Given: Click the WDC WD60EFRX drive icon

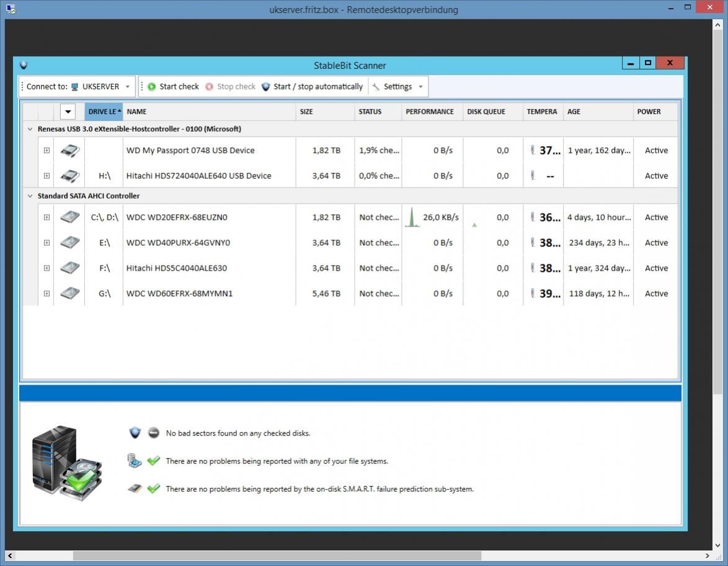Looking at the screenshot, I should (69, 293).
